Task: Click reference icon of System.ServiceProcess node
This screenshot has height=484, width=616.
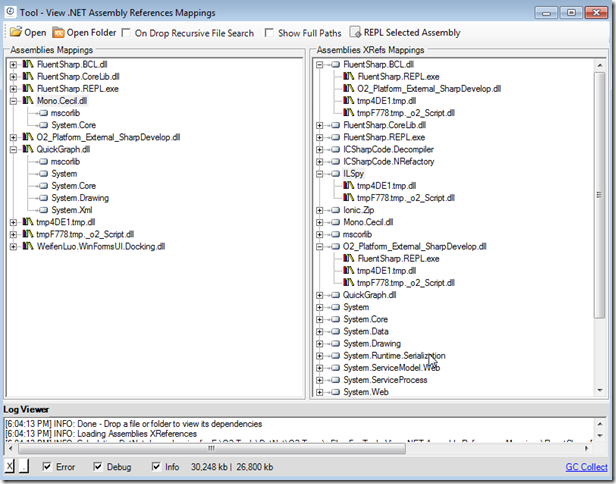Action: [335, 380]
